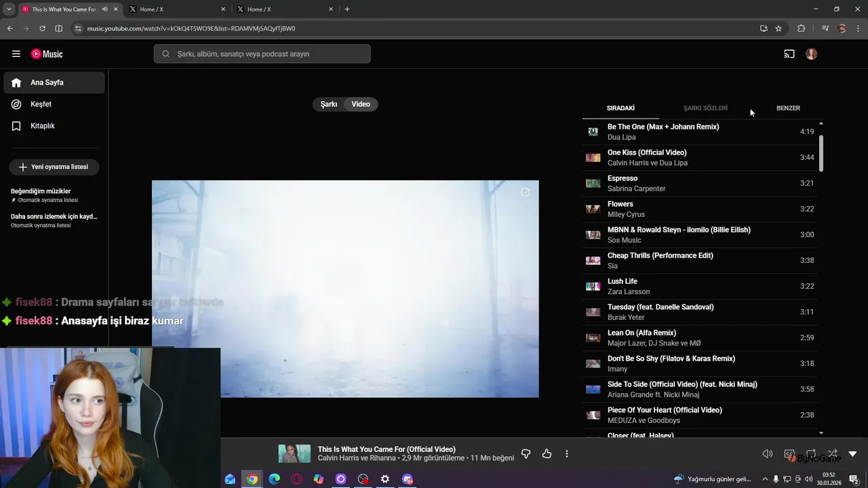Open the ŞARKI SÖZLERİ tab
The image size is (868, 488).
click(x=705, y=108)
